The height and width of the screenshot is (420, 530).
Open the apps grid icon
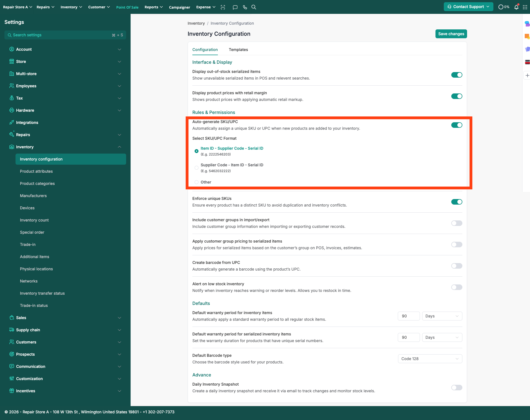pos(525,7)
